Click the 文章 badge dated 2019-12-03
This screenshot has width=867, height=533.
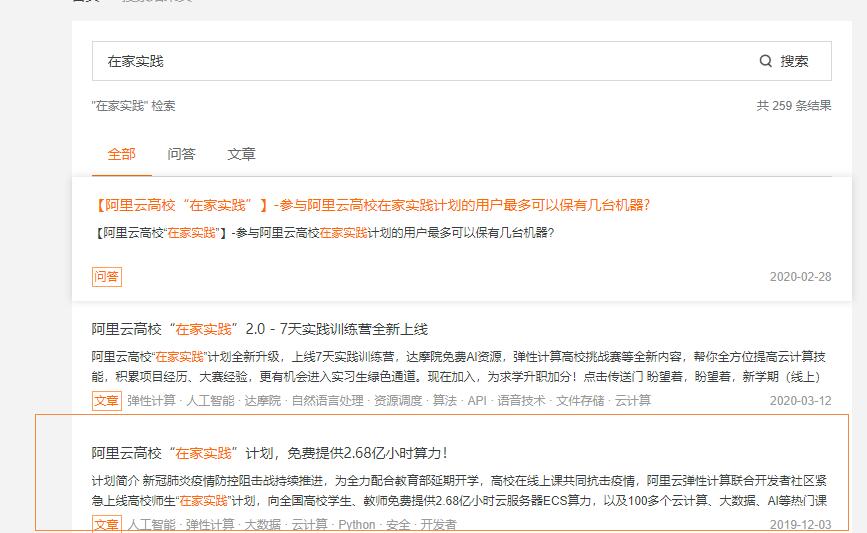click(x=107, y=524)
